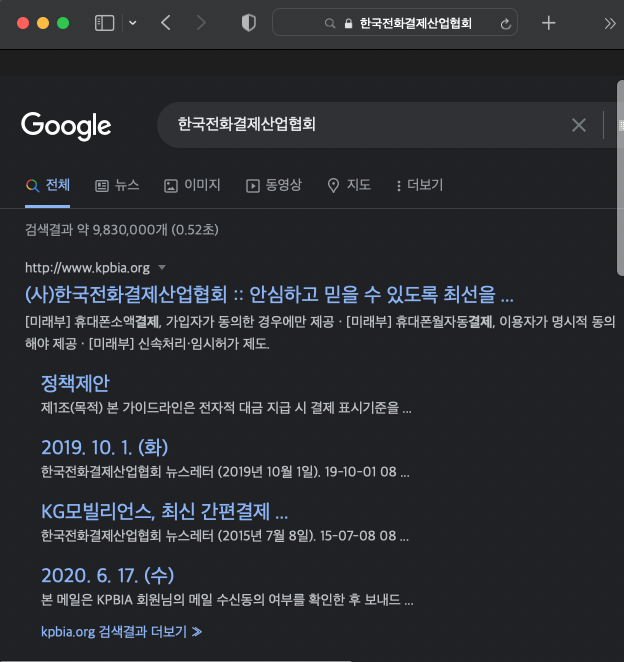Click the Safari address bar field
Image resolution: width=624 pixels, height=662 pixels.
click(395, 22)
